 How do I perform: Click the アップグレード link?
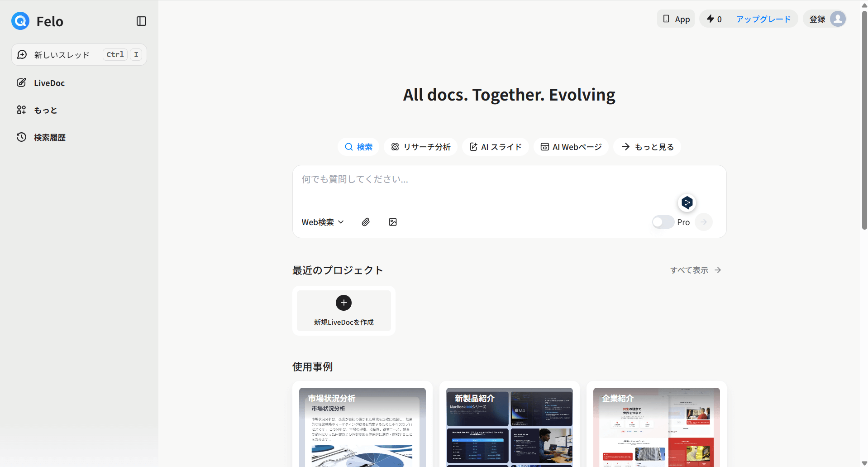(x=763, y=19)
